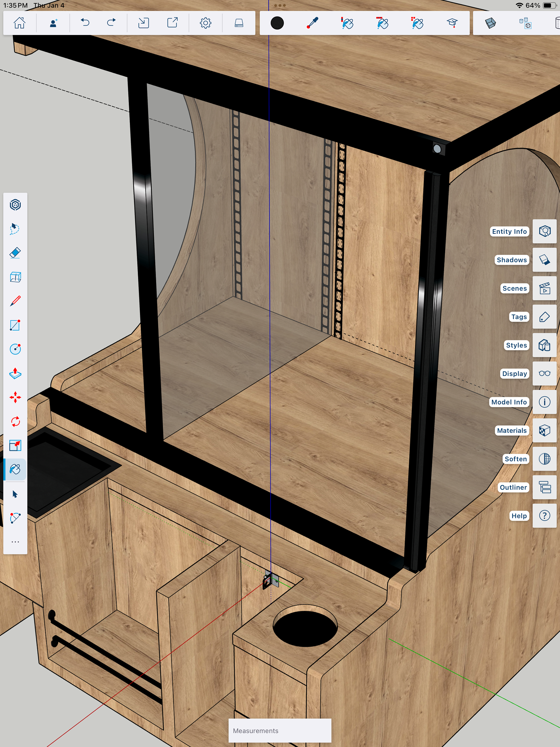Click the black current material swatch

(x=277, y=23)
